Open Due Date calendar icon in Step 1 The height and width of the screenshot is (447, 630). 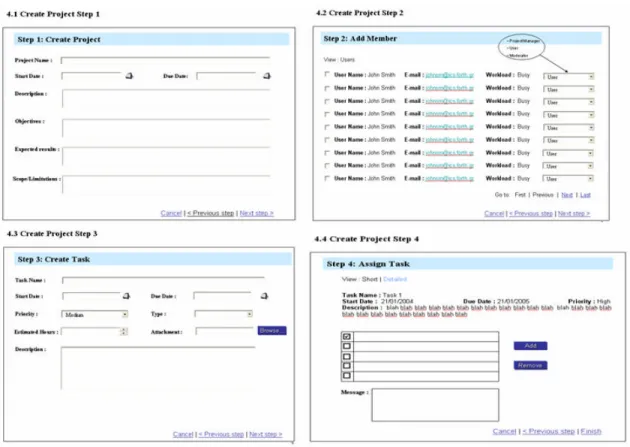click(267, 76)
